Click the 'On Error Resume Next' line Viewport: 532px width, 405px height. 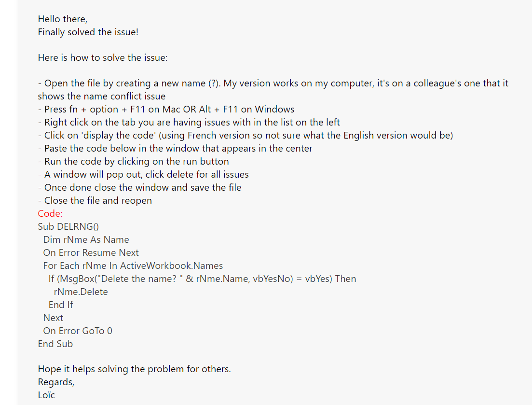pos(91,252)
